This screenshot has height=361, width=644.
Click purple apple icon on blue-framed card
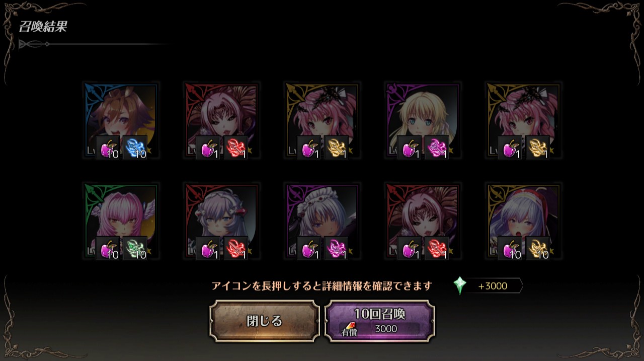[108, 148]
